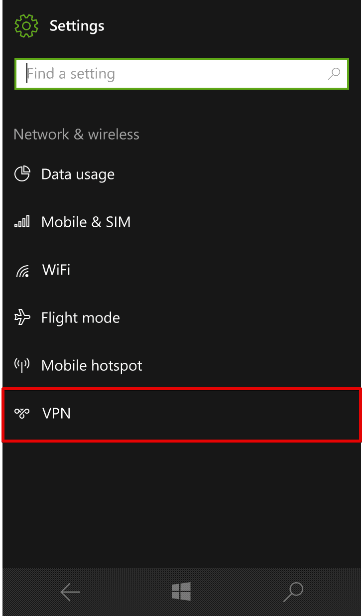This screenshot has width=364, height=616.
Task: Click the WiFi waves icon
Action: coord(22,271)
